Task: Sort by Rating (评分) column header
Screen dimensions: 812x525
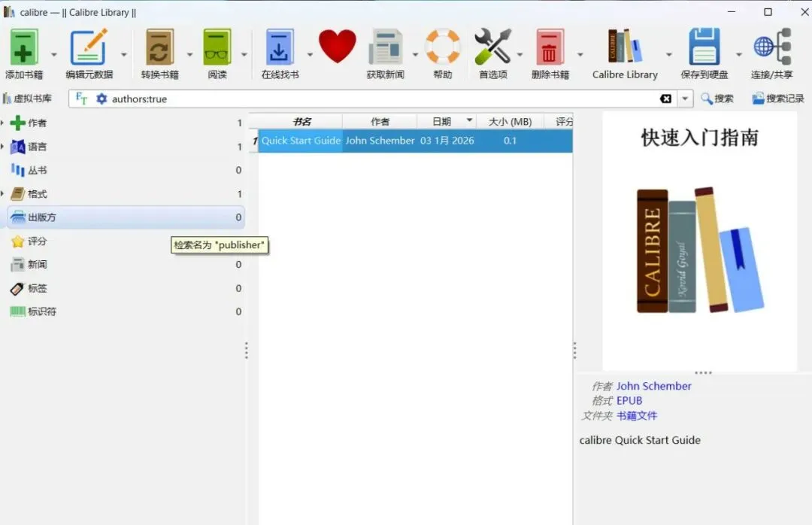Action: (x=559, y=121)
